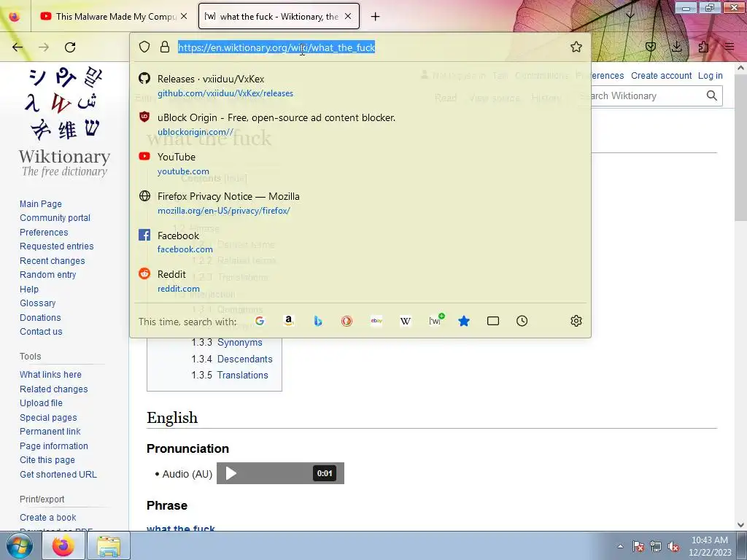747x560 pixels.
Task: Open the Firefox hamburger menu
Action: pyautogui.click(x=729, y=47)
